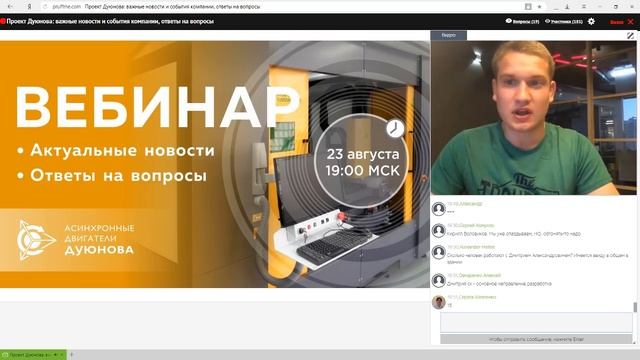
Task: Click the presenter webcam video
Action: 533,118
